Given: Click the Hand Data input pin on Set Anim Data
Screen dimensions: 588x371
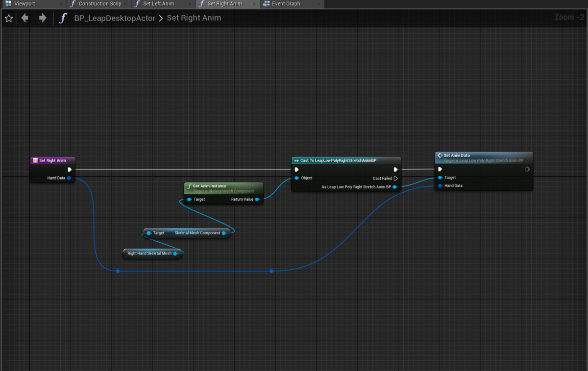Looking at the screenshot, I should pos(440,185).
